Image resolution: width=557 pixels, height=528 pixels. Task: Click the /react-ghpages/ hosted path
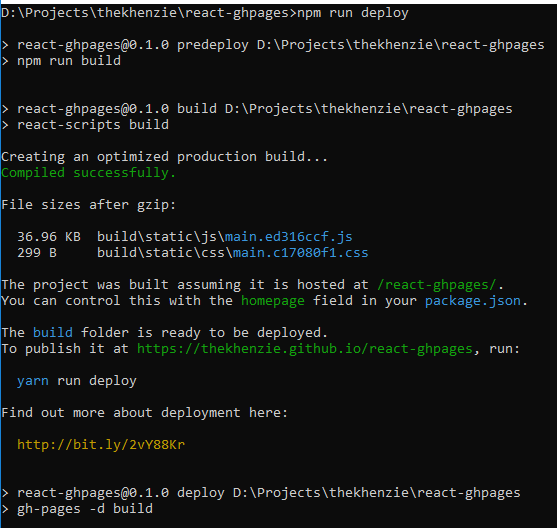point(437,285)
